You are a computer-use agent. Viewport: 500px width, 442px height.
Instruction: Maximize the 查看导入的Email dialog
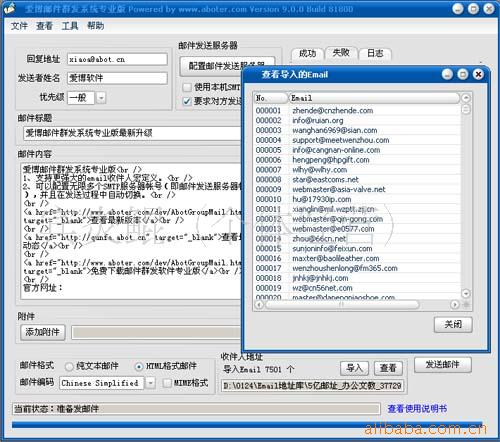(462, 74)
